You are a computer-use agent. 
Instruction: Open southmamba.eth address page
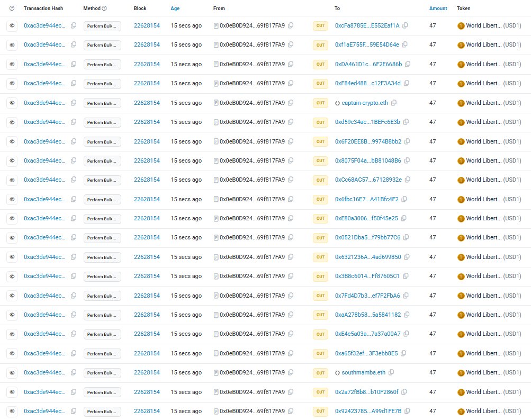click(x=363, y=372)
